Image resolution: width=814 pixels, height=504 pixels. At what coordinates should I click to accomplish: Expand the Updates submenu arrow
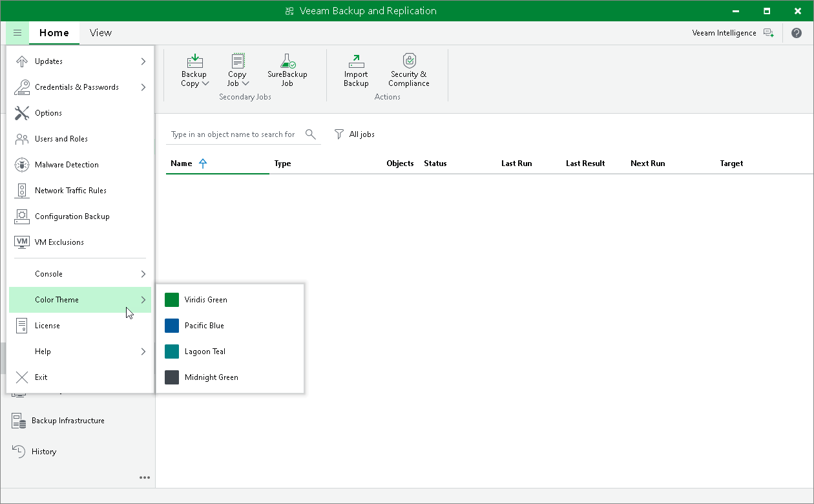click(x=143, y=61)
